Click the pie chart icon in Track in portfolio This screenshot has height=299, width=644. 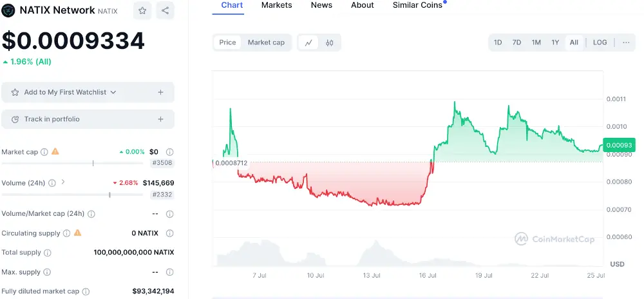15,119
